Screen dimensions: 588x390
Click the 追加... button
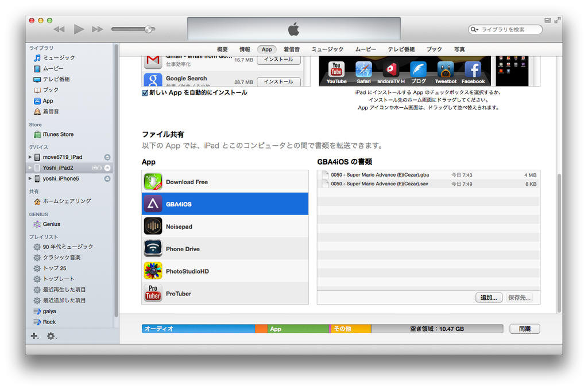489,298
